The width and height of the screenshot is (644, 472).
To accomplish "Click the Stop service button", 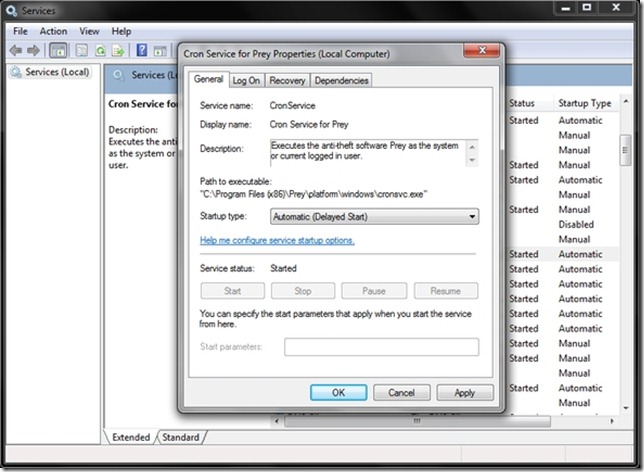I will [303, 291].
